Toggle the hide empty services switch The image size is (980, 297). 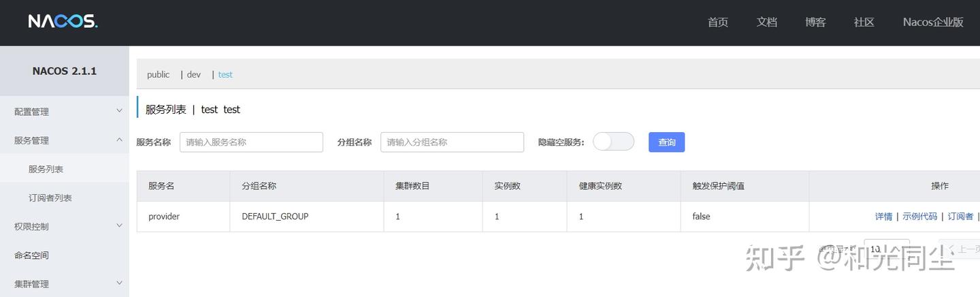[x=613, y=142]
